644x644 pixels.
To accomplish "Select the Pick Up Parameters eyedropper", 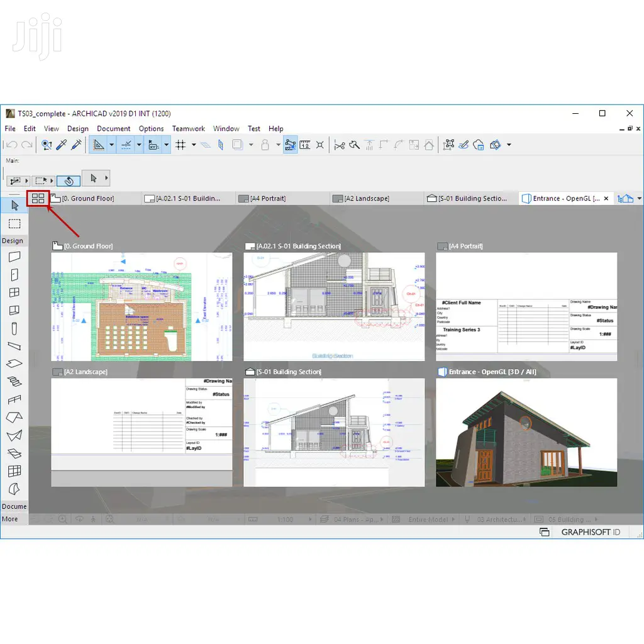I will tap(61, 145).
